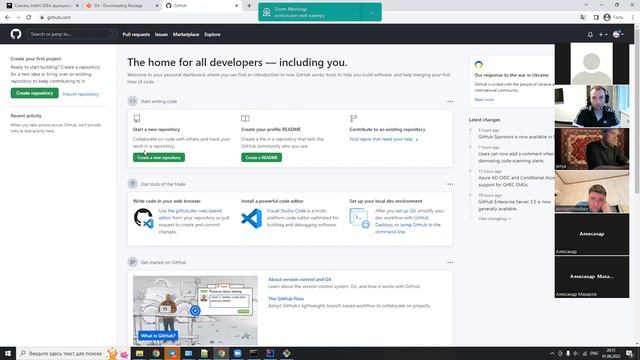Open GitHub Sponsors is now available changelog entry
The height and width of the screenshot is (360, 640).
pyautogui.click(x=515, y=137)
